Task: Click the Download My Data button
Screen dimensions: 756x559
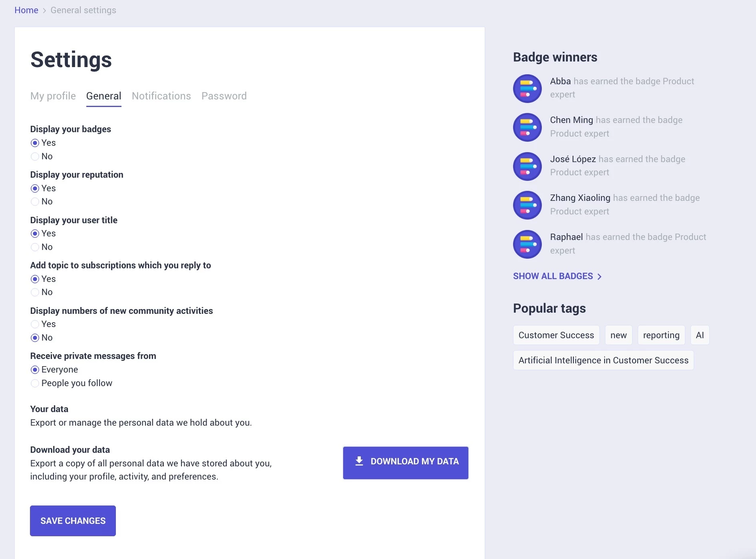Action: (406, 463)
